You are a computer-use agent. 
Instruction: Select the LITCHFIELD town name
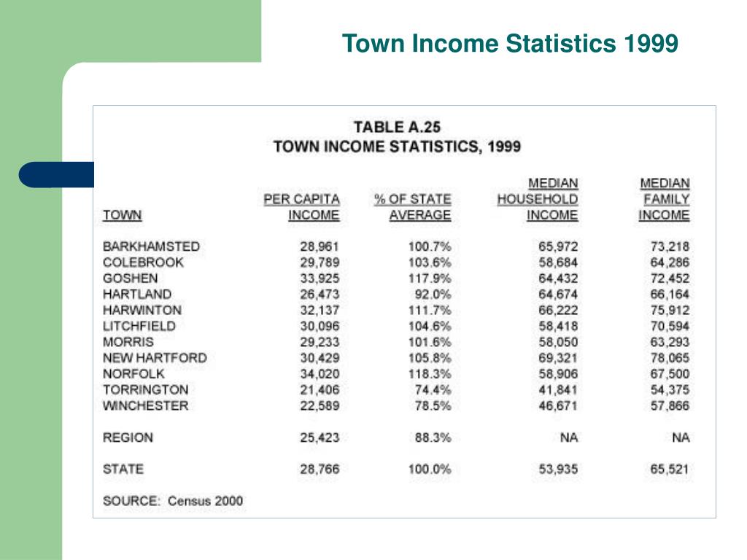(x=139, y=326)
